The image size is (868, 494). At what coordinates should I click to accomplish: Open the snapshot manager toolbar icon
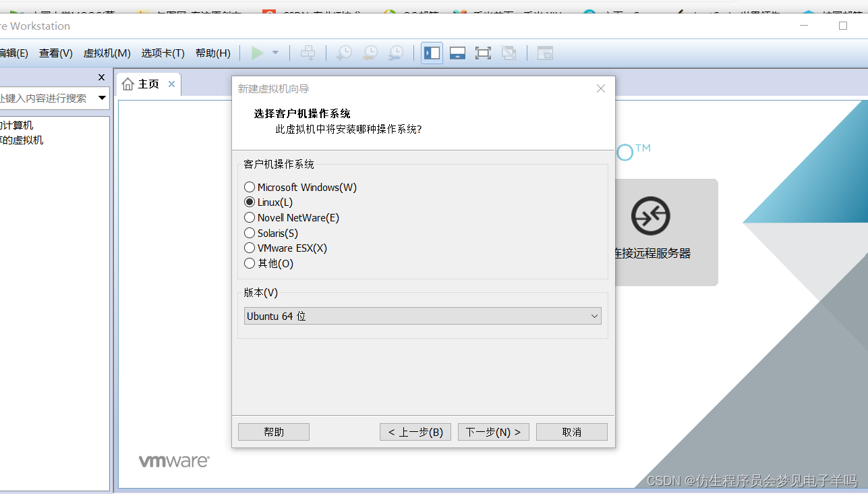396,53
